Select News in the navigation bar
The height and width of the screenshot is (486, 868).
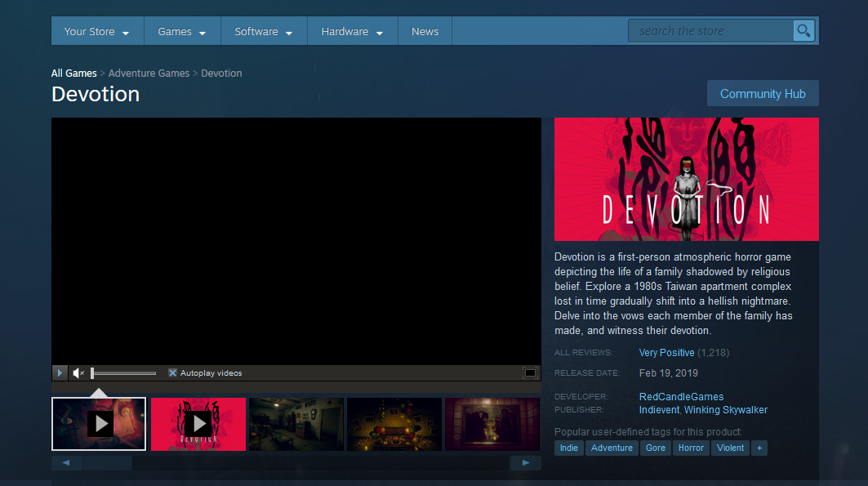(425, 30)
